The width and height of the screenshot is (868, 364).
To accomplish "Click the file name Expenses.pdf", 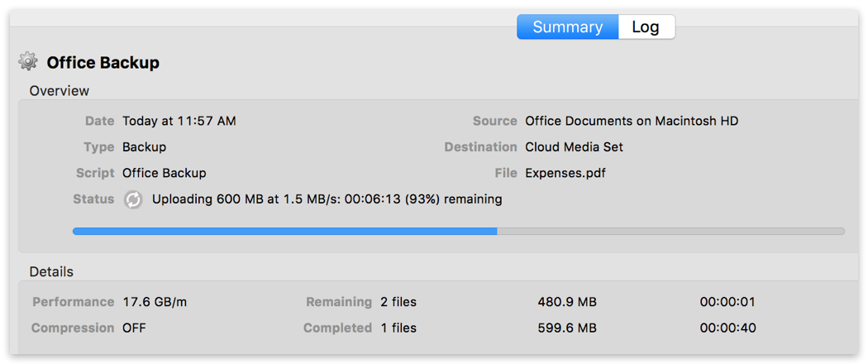I will [x=564, y=173].
